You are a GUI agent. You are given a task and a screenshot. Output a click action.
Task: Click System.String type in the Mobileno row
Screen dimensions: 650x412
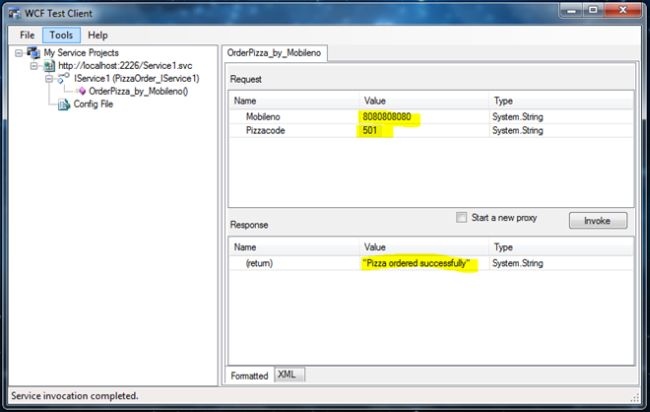click(517, 117)
